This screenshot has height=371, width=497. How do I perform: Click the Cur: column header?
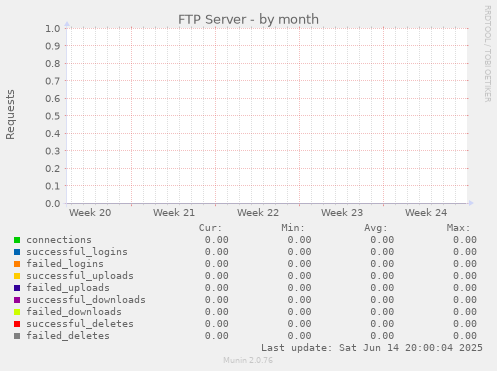click(x=210, y=228)
